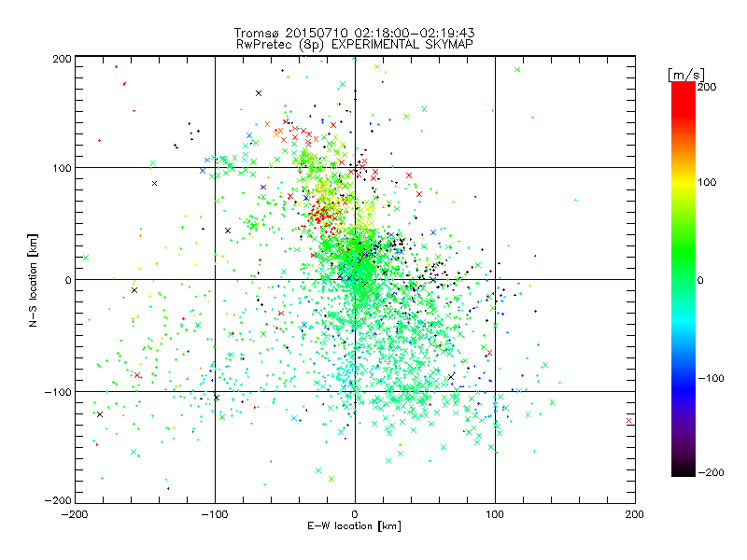This screenshot has height=560, width=747.
Task: Click the y-axis '-200' tick label
Action: pyautogui.click(x=58, y=500)
